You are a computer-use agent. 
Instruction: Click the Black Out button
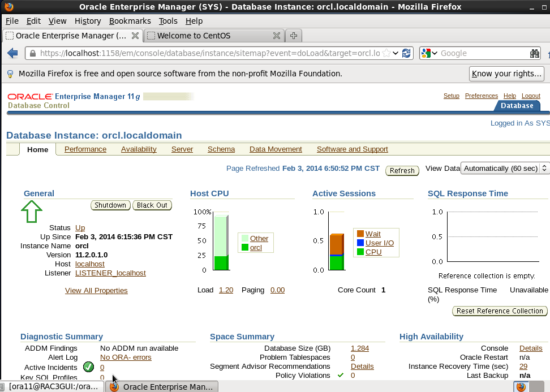tap(152, 205)
